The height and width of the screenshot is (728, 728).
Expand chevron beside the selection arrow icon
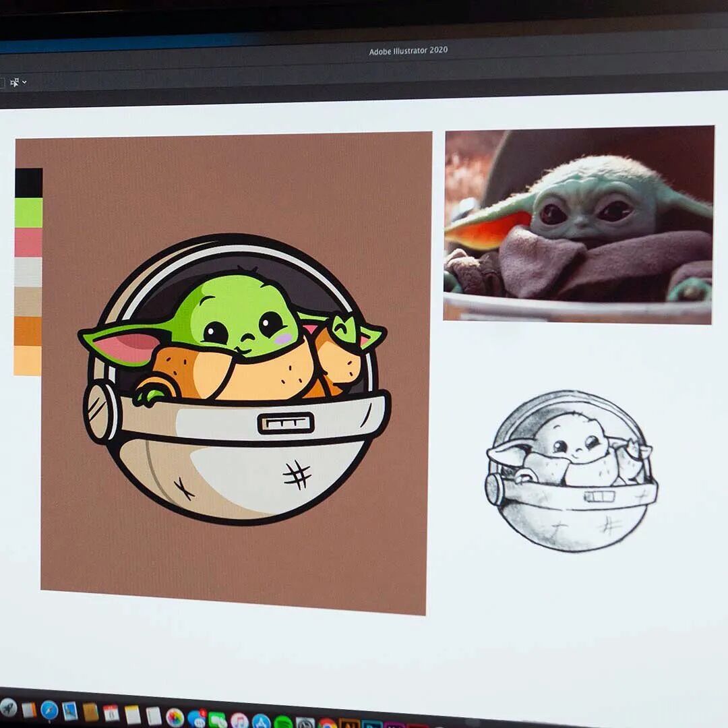click(x=24, y=82)
